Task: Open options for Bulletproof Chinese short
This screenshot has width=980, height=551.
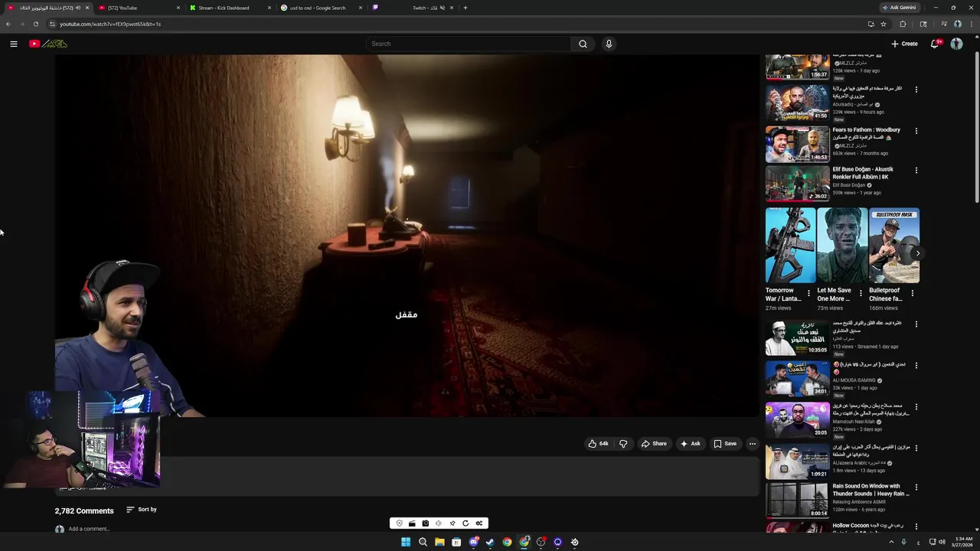Action: click(913, 293)
